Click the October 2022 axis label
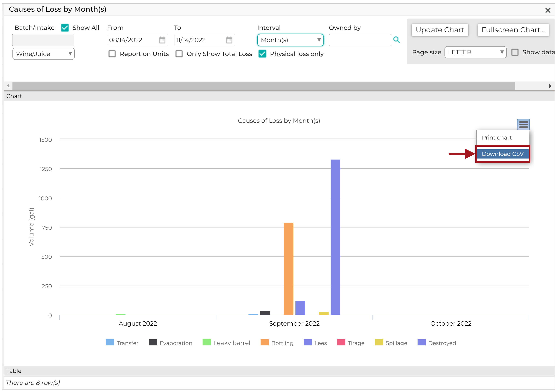The height and width of the screenshot is (392, 557). tap(451, 324)
